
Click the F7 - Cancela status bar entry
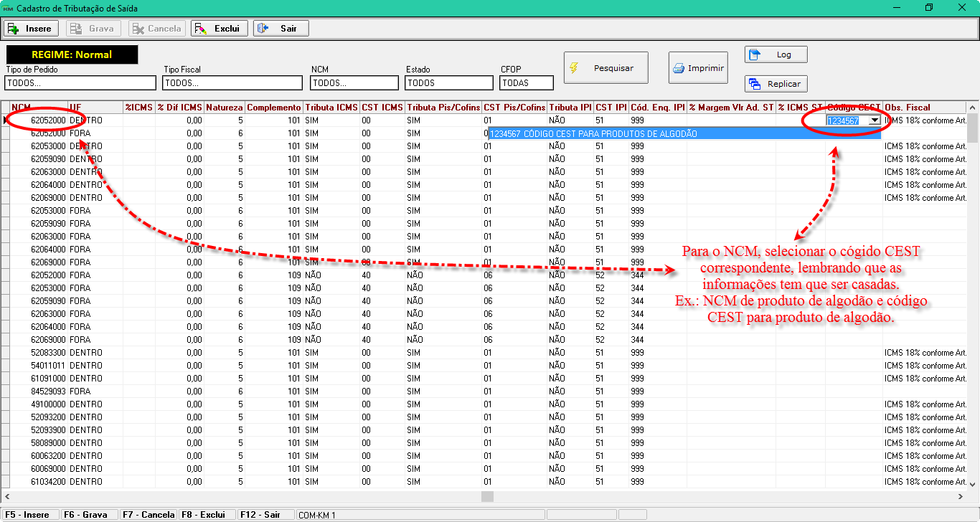[x=148, y=515]
